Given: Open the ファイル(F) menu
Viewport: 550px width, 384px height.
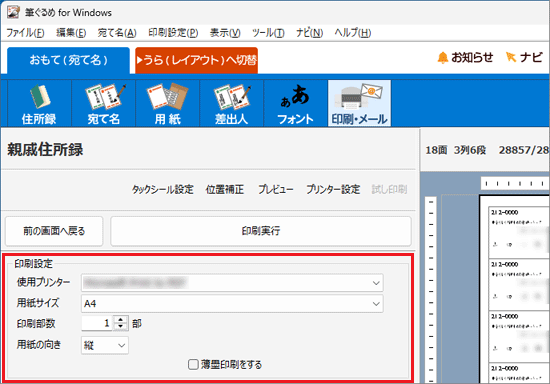Looking at the screenshot, I should click(26, 33).
